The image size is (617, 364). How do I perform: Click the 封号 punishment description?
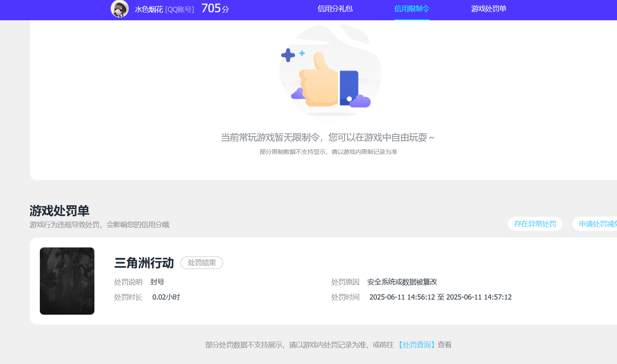pos(157,282)
